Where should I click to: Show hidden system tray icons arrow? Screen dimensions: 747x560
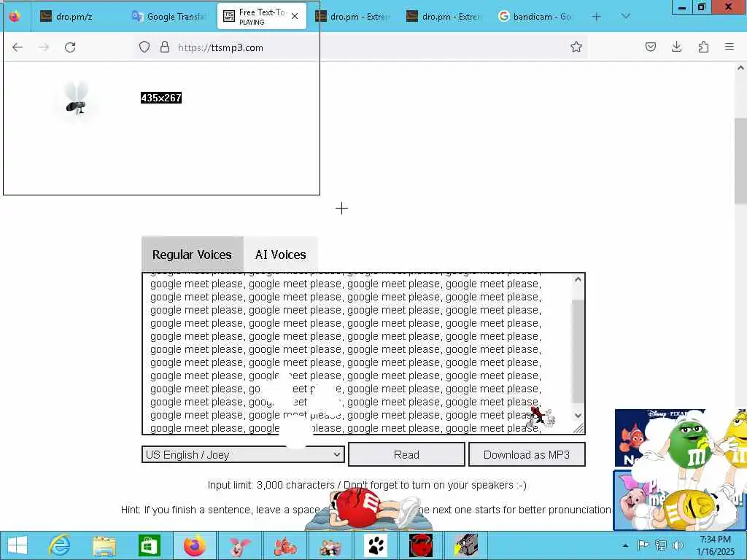click(625, 545)
